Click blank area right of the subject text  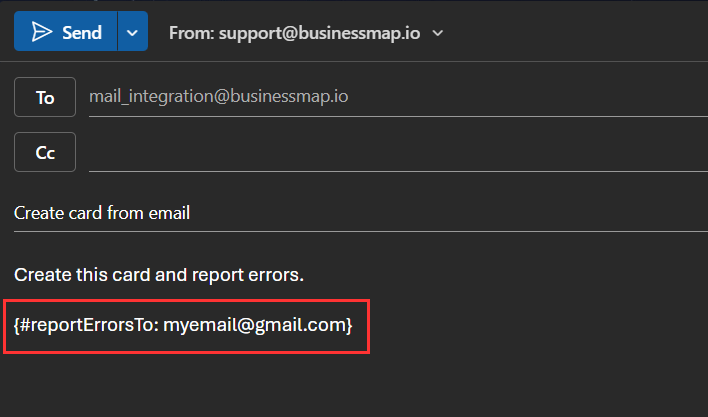(450, 213)
